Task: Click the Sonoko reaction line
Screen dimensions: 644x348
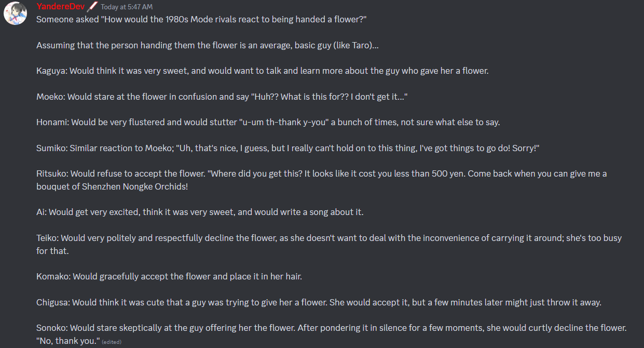Action: point(332,328)
